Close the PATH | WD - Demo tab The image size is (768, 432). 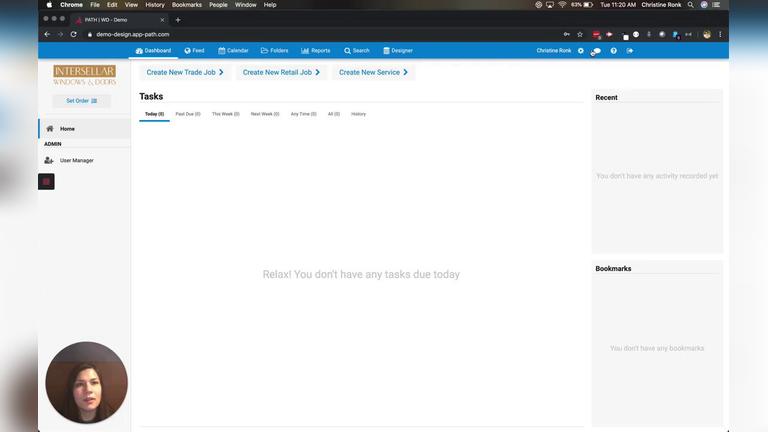162,20
